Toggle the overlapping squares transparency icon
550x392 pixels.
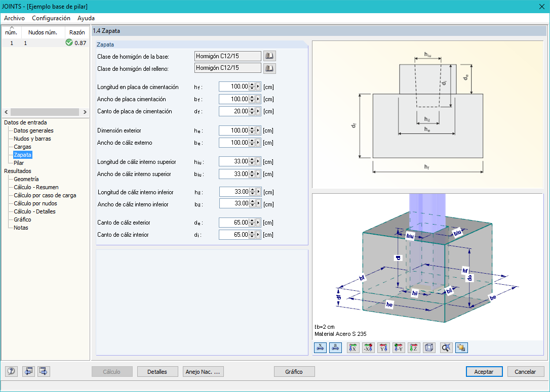(x=461, y=347)
